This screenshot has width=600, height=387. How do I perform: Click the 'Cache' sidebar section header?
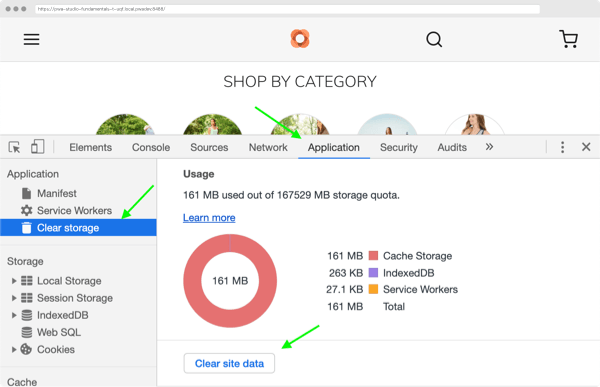tap(22, 382)
